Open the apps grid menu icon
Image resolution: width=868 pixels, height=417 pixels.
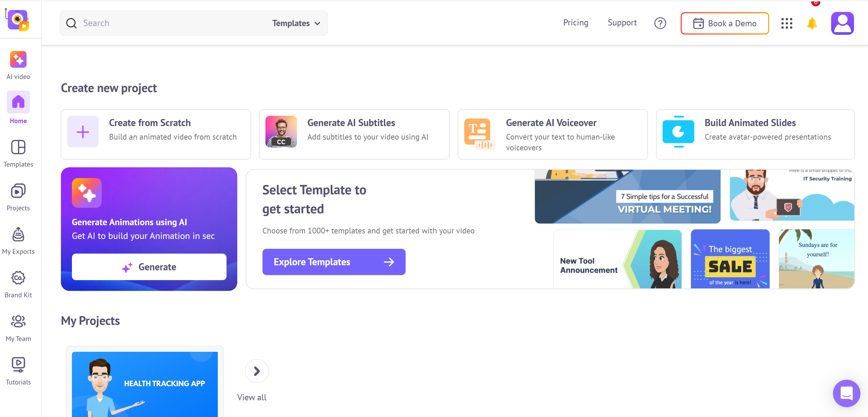tap(786, 23)
